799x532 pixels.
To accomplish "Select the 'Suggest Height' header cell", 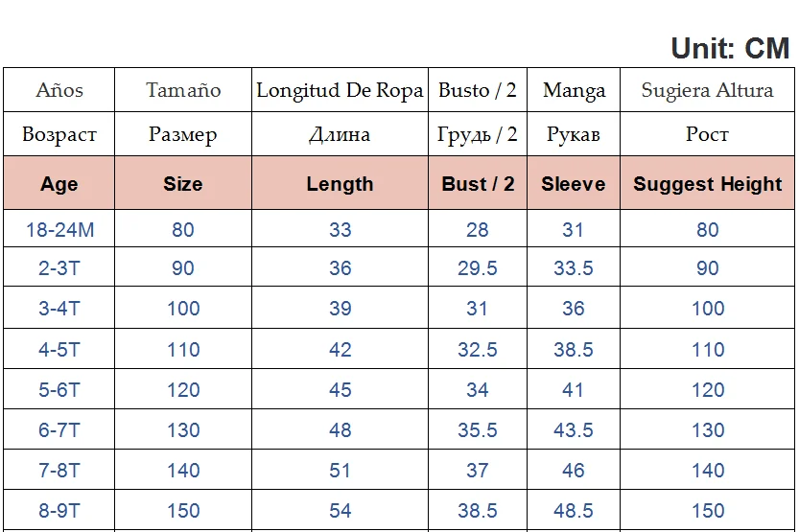I will pos(708,184).
